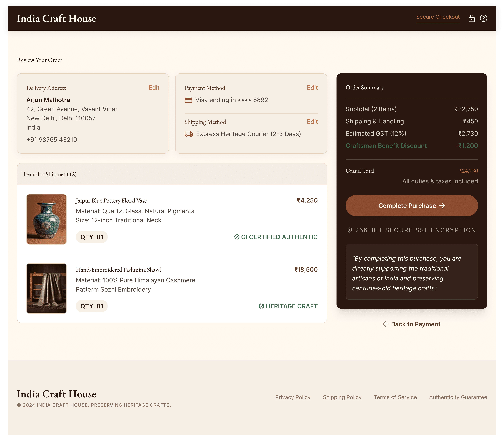504x435 pixels.
Task: Click the delivery truck icon
Action: click(x=189, y=134)
